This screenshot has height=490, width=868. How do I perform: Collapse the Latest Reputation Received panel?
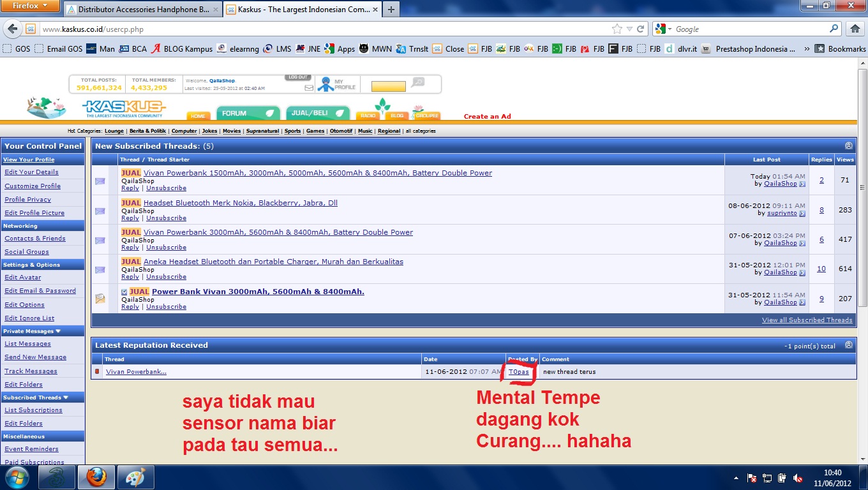(x=848, y=345)
